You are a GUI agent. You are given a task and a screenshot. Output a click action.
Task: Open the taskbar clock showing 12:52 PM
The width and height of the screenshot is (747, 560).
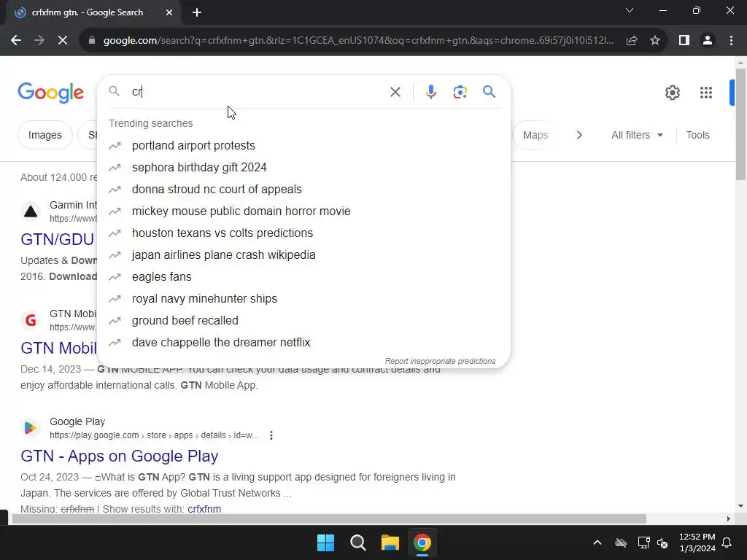(697, 542)
